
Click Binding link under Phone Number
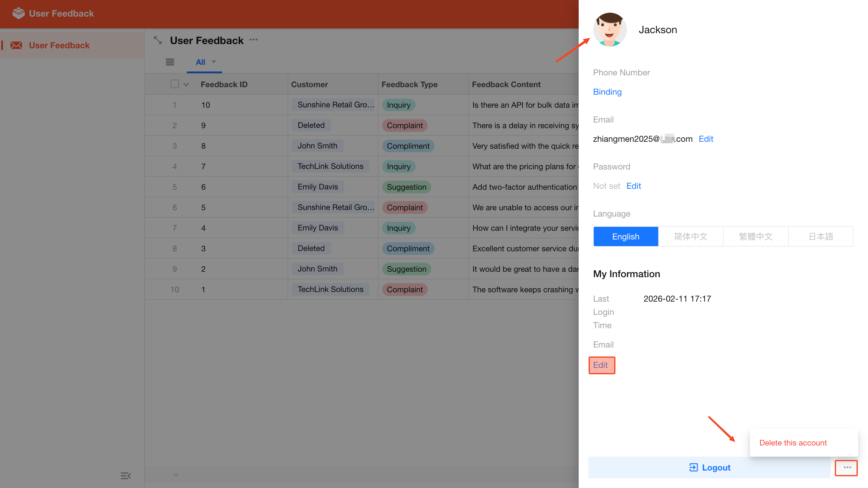[x=607, y=92]
